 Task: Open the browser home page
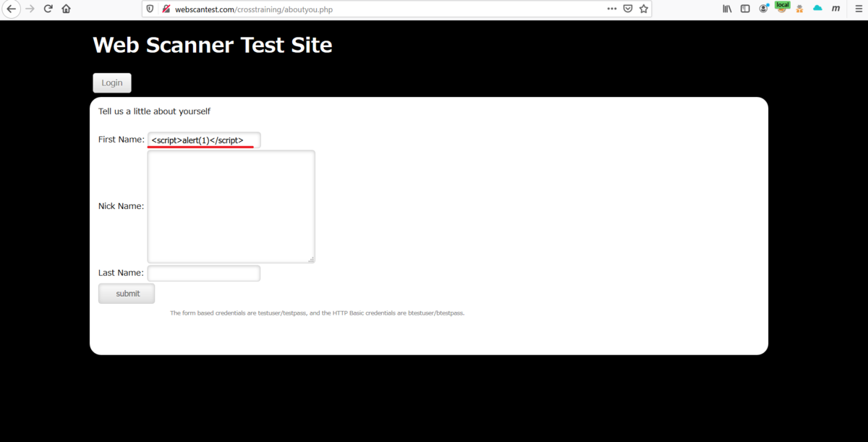(x=67, y=9)
